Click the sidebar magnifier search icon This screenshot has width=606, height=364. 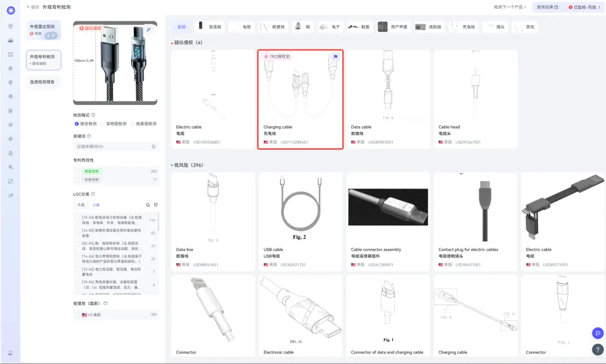[11, 167]
